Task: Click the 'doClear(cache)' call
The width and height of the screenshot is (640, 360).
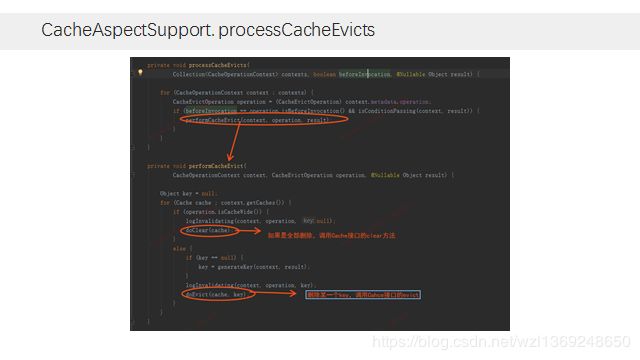Action: 208,230
